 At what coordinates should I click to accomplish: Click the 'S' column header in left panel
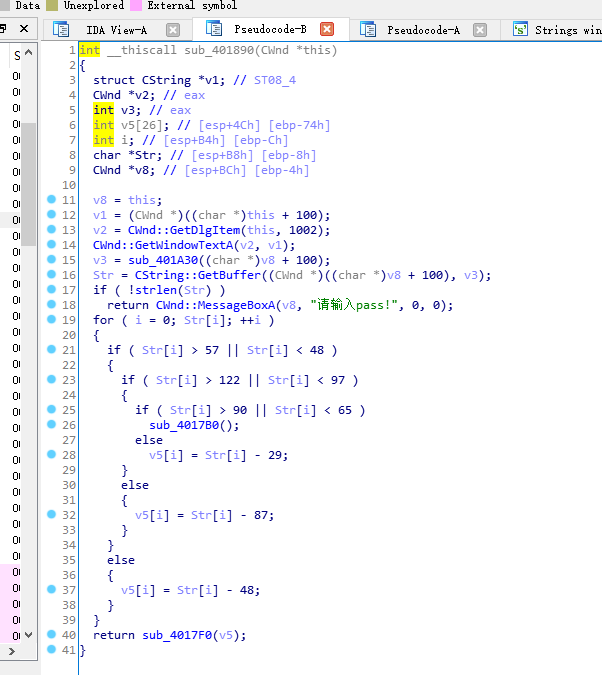click(x=17, y=55)
